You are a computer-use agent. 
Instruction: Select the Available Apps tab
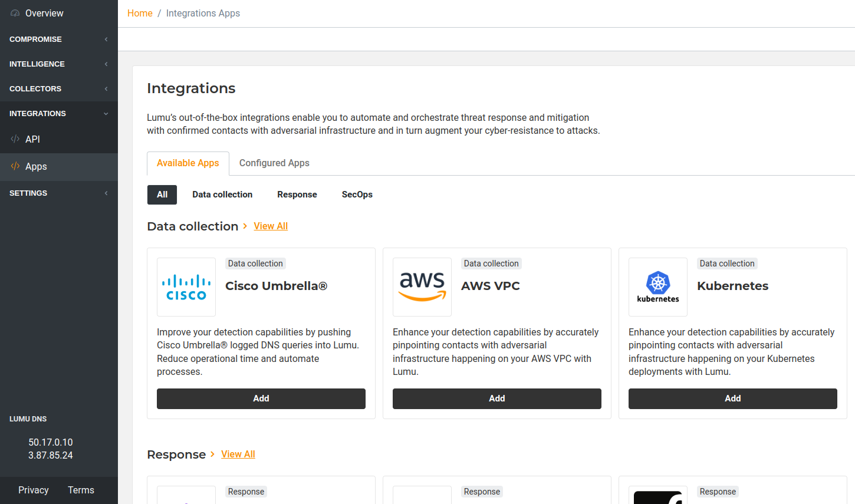tap(188, 163)
